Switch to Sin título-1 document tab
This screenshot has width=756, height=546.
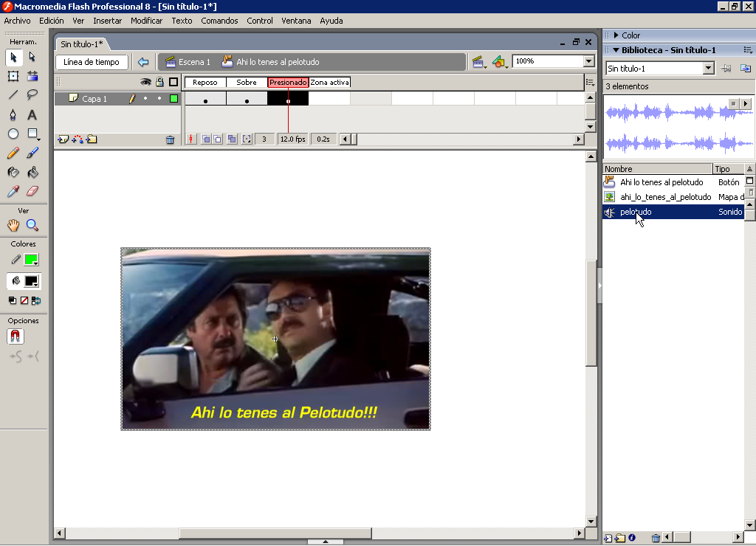81,44
